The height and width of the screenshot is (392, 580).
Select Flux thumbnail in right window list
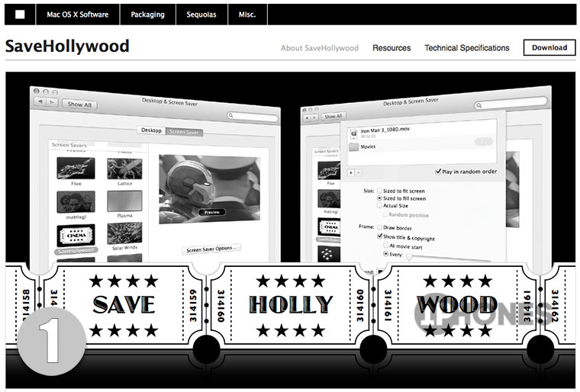pos(329,170)
